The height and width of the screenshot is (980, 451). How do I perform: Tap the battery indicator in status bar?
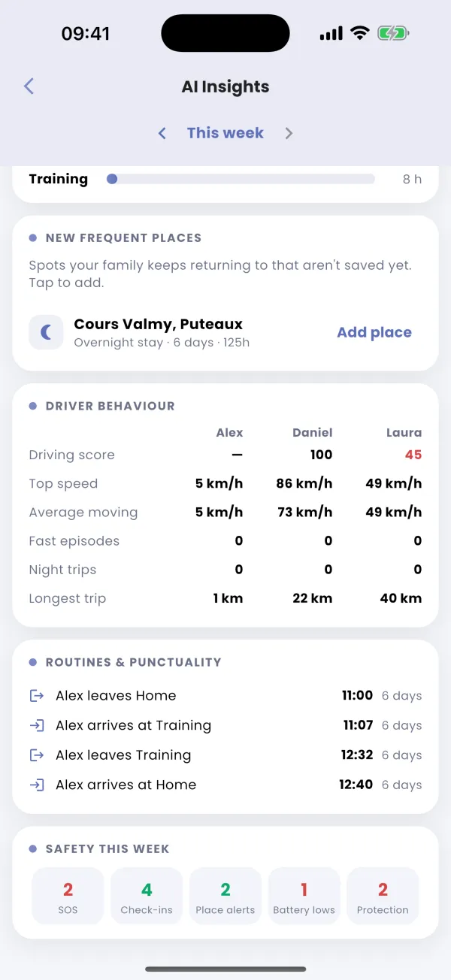(x=393, y=34)
